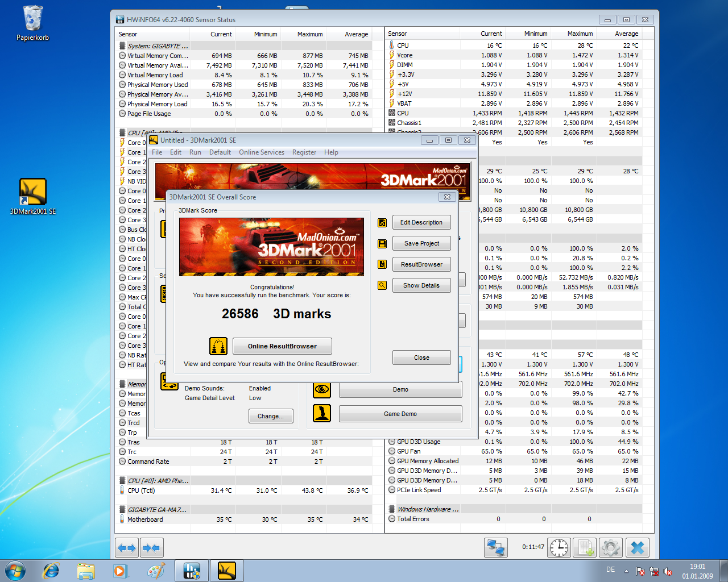Click the logging start sheet icon in HWiNFO
This screenshot has width=728, height=582.
(x=585, y=548)
